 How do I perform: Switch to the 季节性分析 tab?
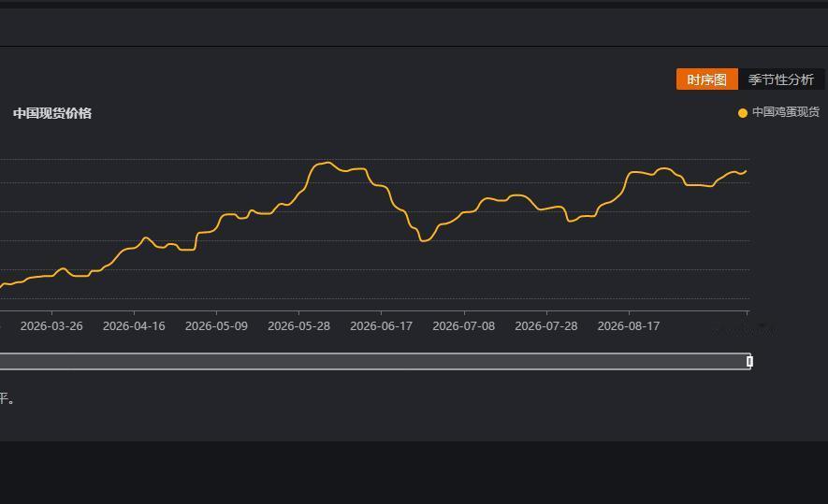pos(780,79)
